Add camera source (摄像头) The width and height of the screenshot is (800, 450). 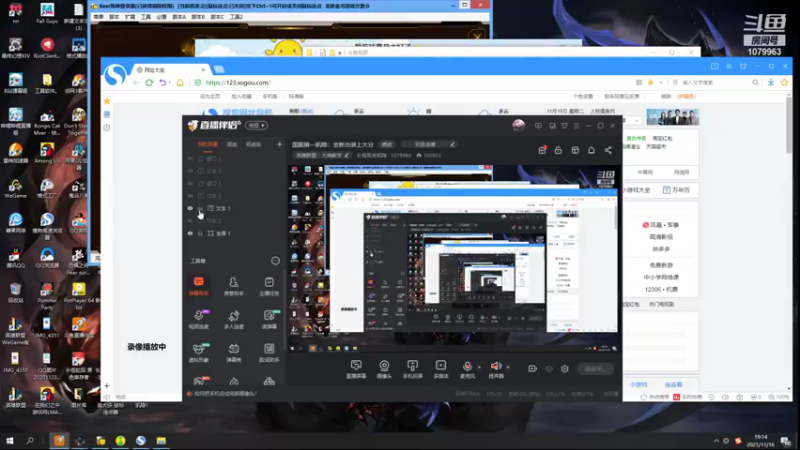[384, 368]
